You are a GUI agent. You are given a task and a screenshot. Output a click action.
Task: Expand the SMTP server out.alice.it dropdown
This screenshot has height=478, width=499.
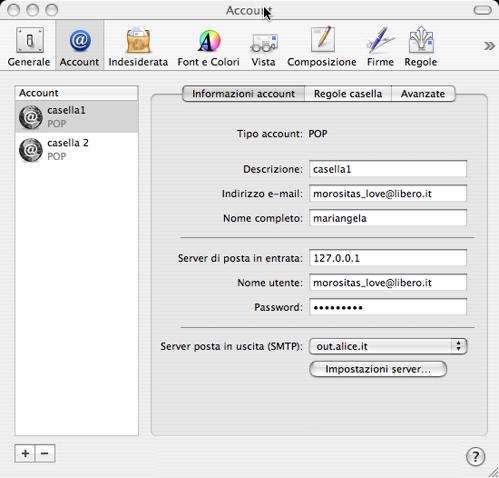tap(388, 346)
